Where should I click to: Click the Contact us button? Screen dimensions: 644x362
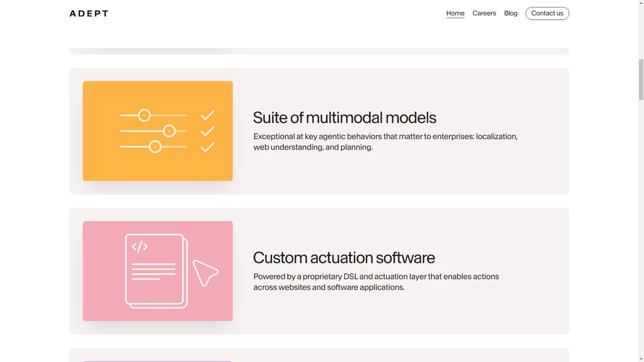[x=547, y=14]
